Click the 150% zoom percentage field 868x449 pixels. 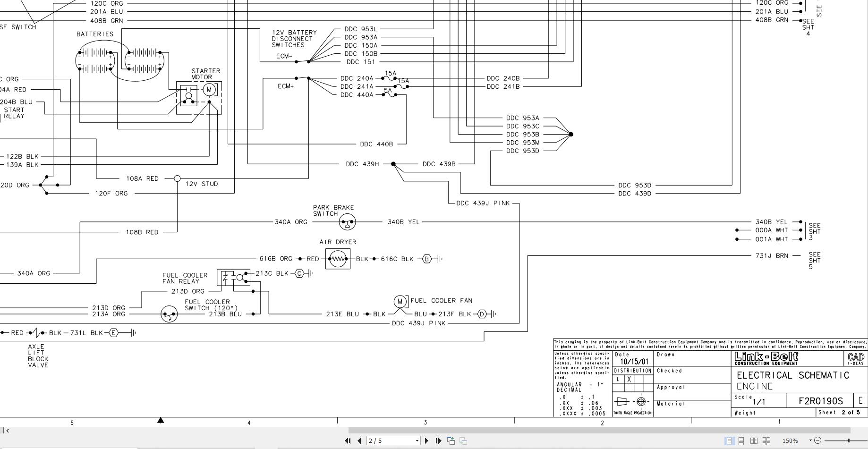(790, 441)
